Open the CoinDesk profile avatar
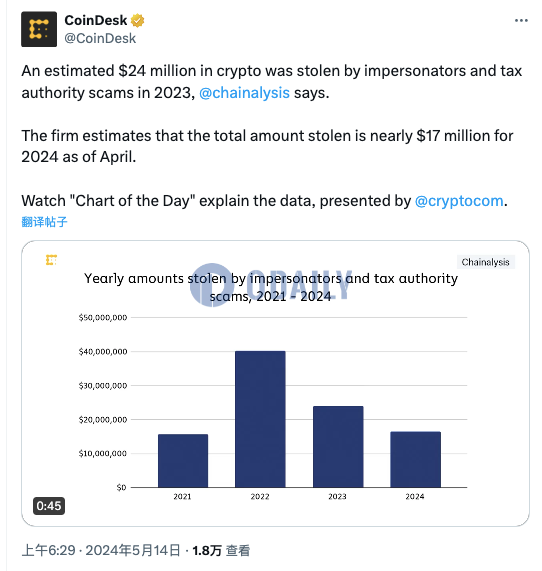This screenshot has width=542, height=571. point(39,29)
